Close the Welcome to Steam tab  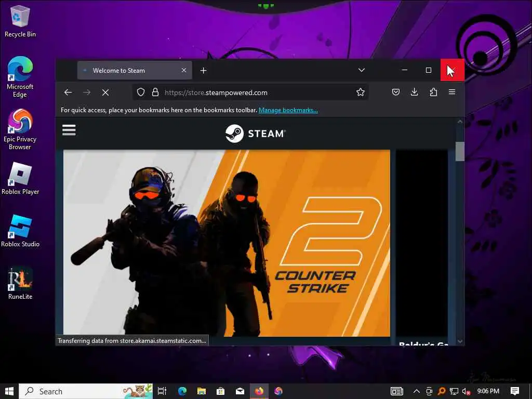coord(184,70)
